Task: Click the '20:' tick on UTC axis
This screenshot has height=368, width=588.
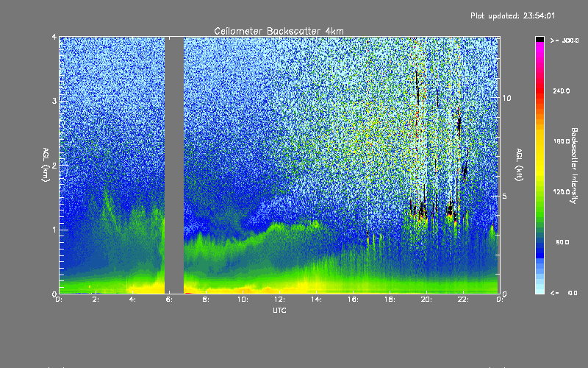Action: pos(426,300)
